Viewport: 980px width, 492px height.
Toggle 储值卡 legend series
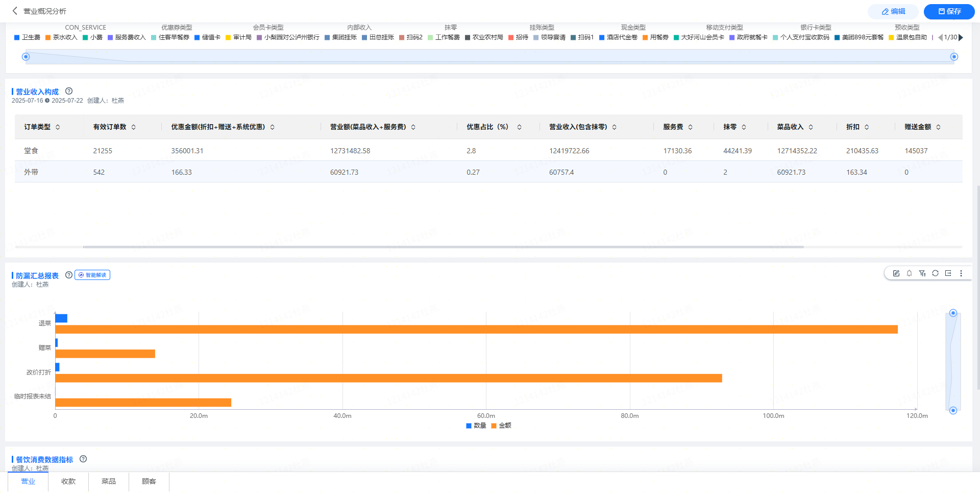(x=207, y=37)
